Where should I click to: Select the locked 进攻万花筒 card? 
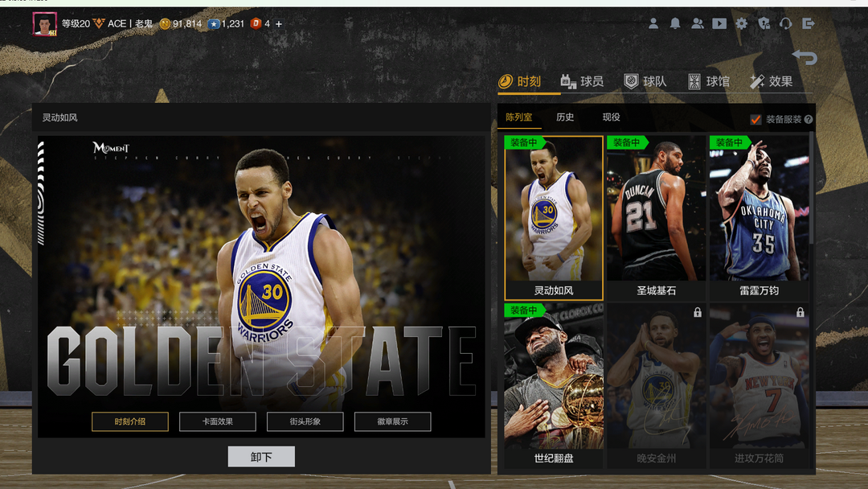[x=759, y=386]
